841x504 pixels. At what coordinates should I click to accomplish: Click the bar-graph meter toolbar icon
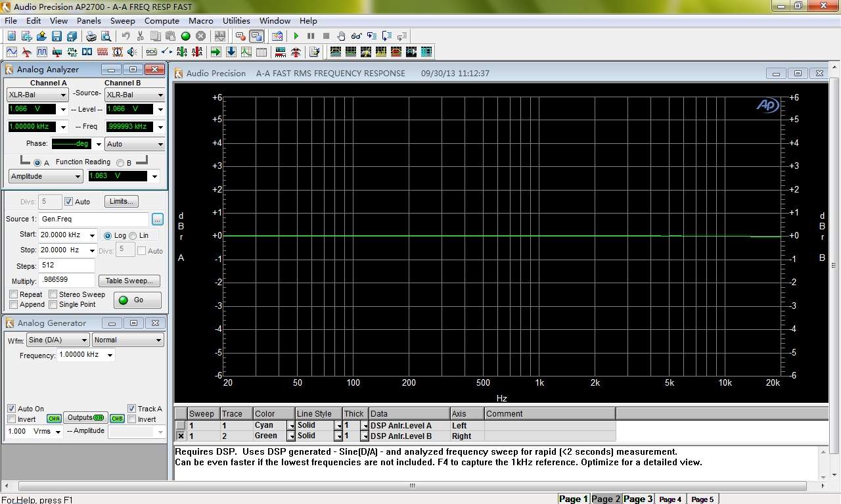[280, 52]
